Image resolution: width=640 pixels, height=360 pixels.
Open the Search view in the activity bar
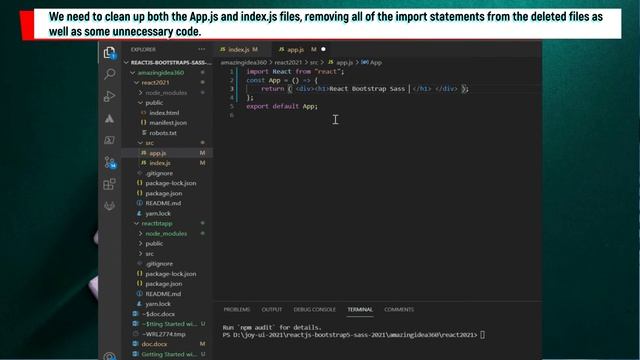(109, 74)
